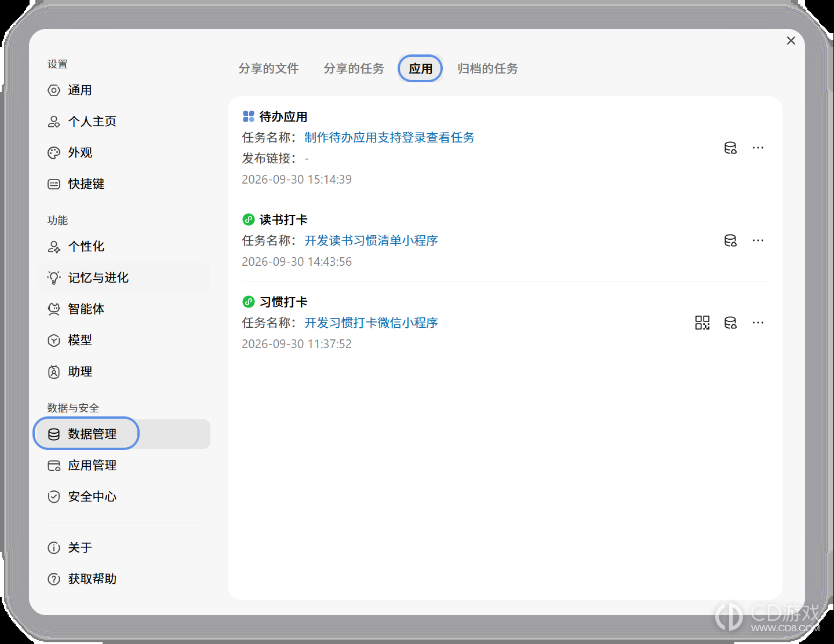Image resolution: width=834 pixels, height=644 pixels.
Task: Click the 快捷键 keyboard icon
Action: [54, 184]
